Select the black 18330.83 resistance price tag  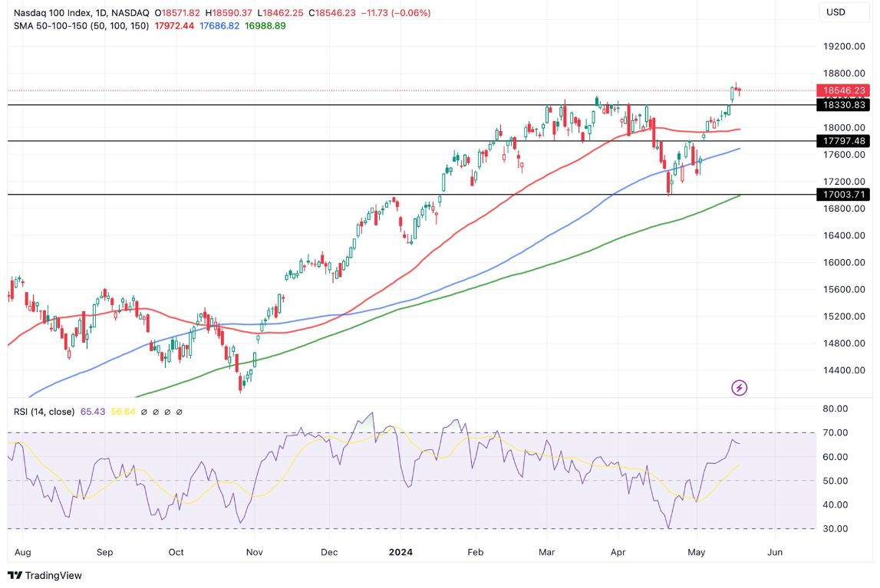tap(842, 104)
